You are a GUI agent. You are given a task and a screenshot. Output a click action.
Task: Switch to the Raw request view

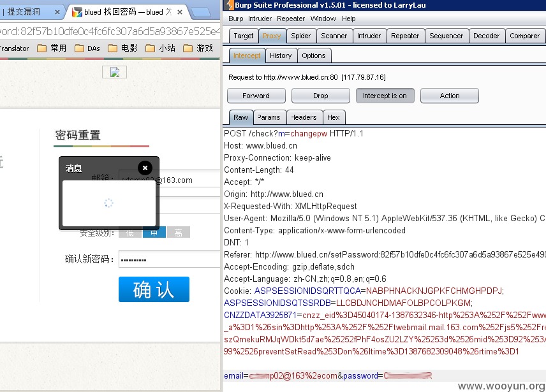pyautogui.click(x=241, y=117)
